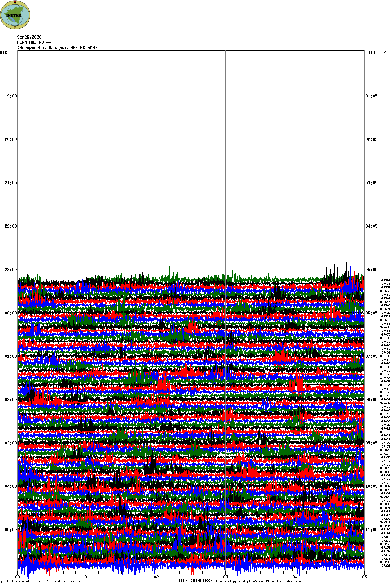Click the Sep26,2026 date label
392x586 pixels.
(29, 37)
